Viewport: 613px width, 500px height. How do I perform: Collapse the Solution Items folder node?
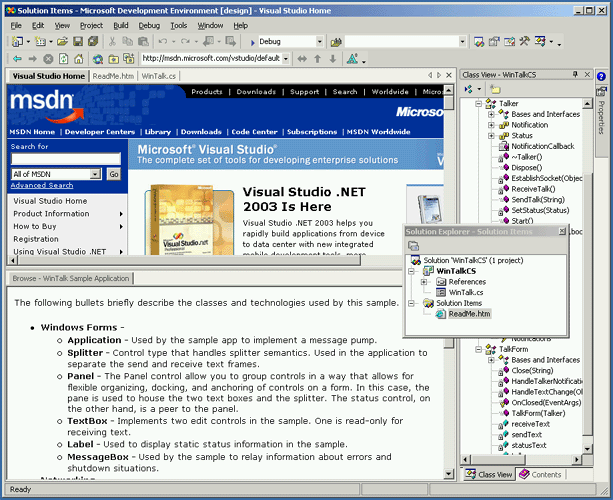[x=411, y=303]
